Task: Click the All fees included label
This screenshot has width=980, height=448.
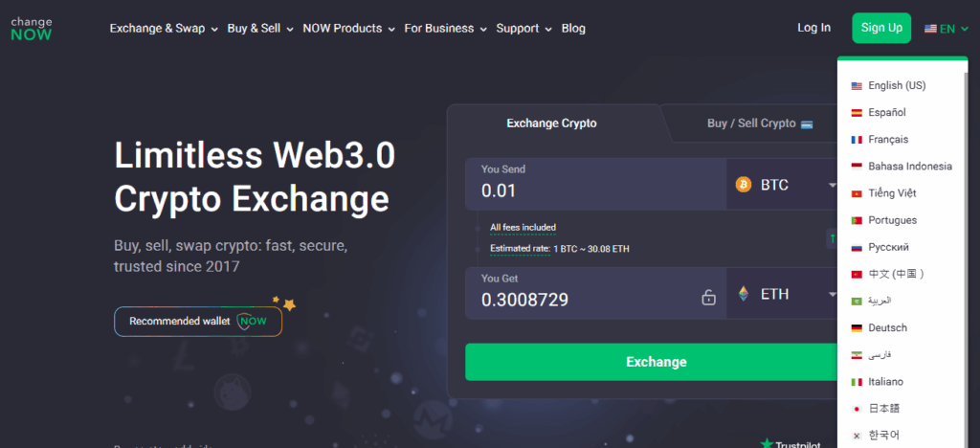Action: pyautogui.click(x=523, y=228)
